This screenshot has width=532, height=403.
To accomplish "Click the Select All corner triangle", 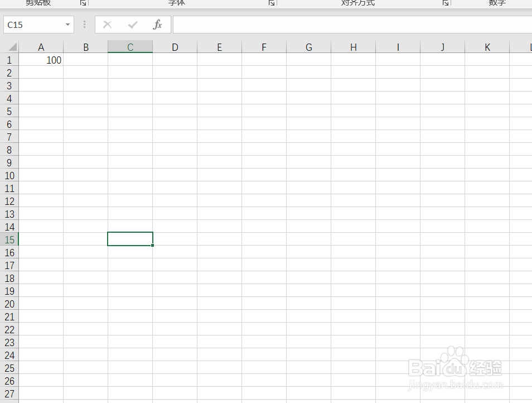I will (12, 46).
